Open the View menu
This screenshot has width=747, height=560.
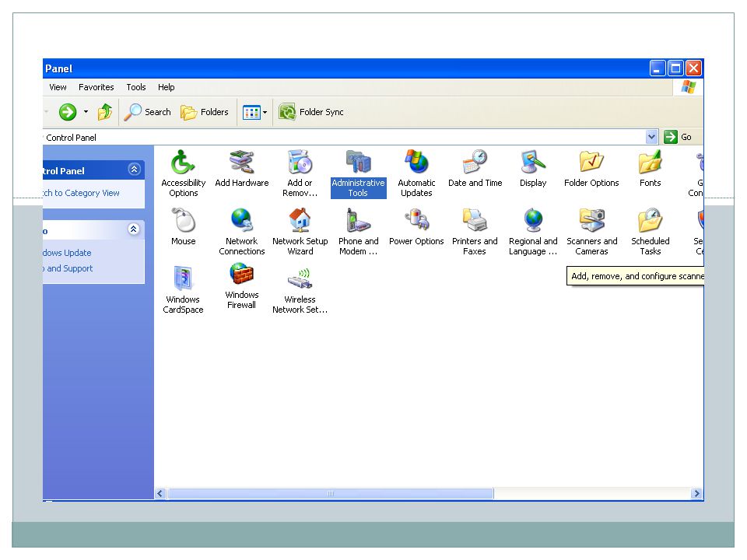pyautogui.click(x=58, y=87)
